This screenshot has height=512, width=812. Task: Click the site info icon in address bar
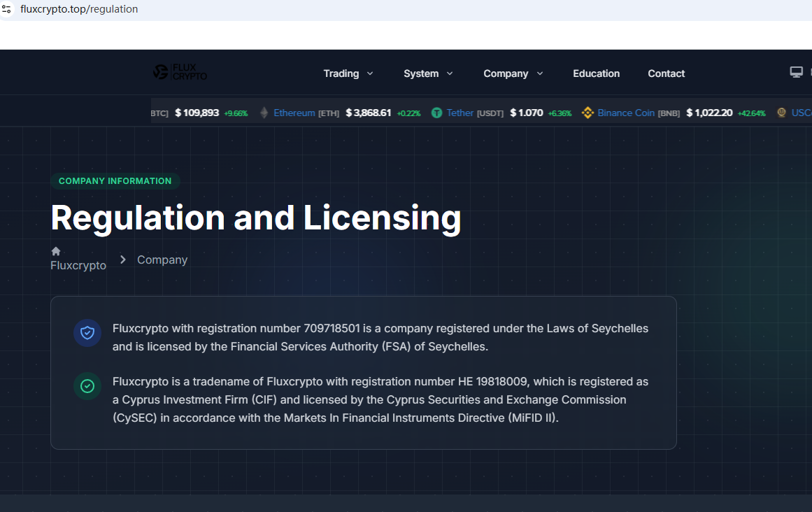(7, 9)
